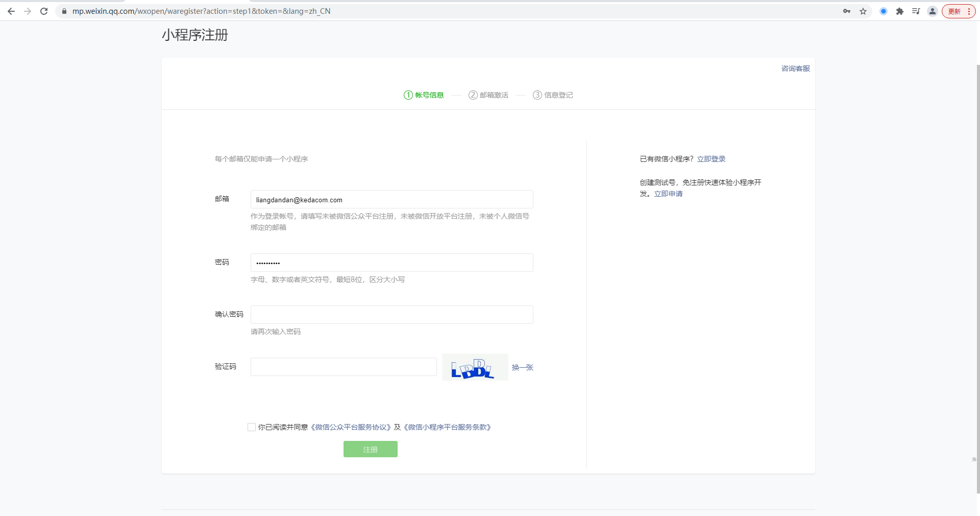Open 微信公众平台服务协议 link
Image resolution: width=980 pixels, height=516 pixels.
pyautogui.click(x=351, y=427)
